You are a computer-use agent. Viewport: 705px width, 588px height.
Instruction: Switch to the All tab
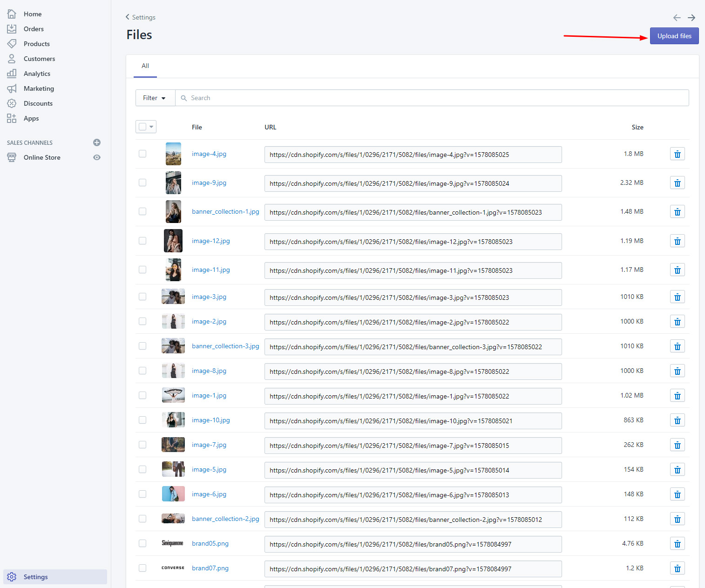click(x=145, y=66)
